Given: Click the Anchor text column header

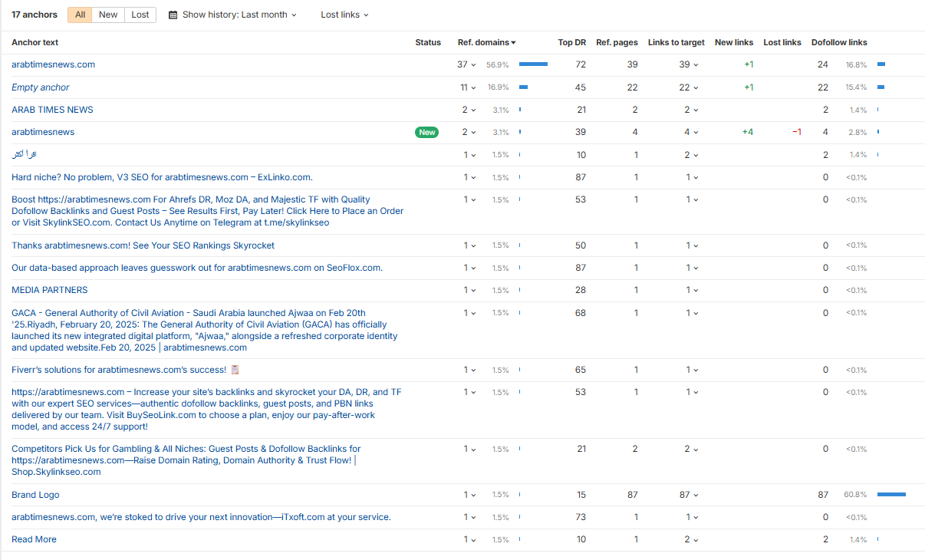Looking at the screenshot, I should click(x=35, y=43).
